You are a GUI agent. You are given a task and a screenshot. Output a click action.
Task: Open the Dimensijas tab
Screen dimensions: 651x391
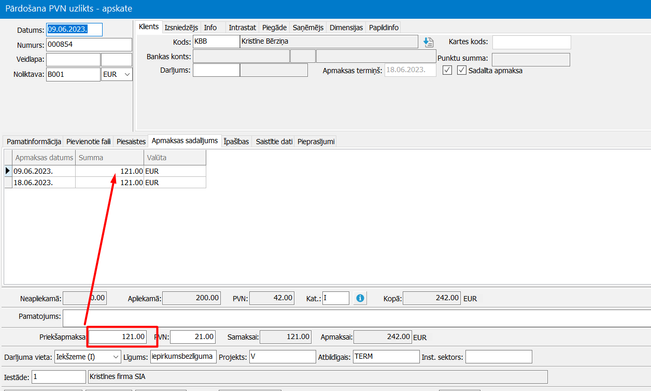pos(346,27)
